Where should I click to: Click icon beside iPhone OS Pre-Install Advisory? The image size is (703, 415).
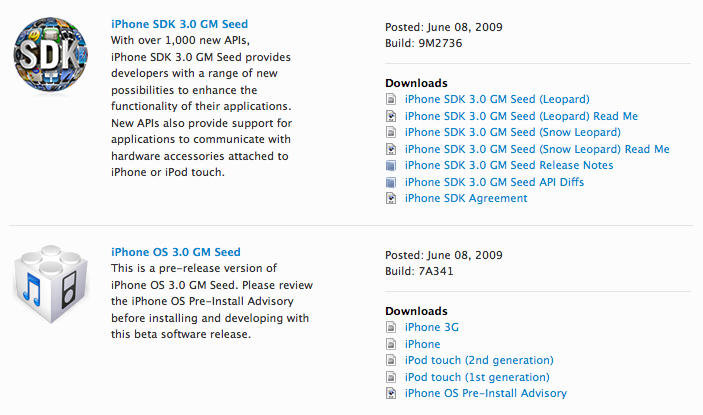click(391, 393)
